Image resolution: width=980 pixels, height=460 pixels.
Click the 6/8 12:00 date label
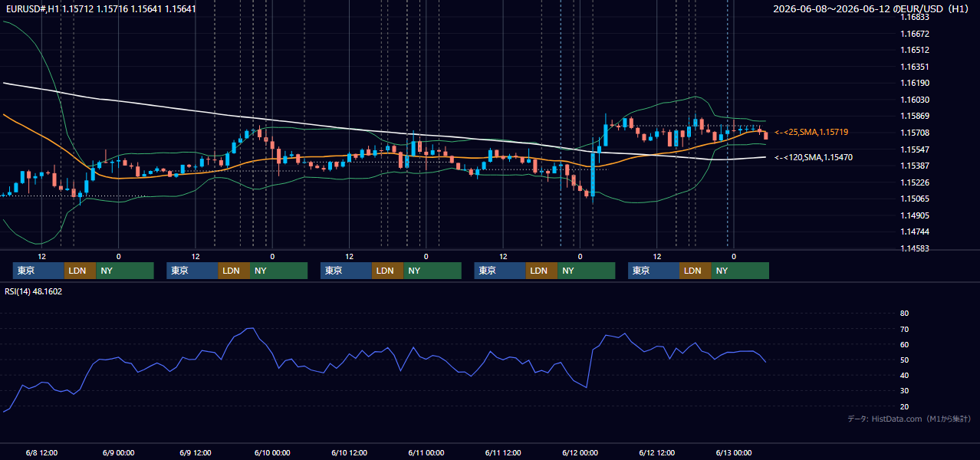(41, 453)
